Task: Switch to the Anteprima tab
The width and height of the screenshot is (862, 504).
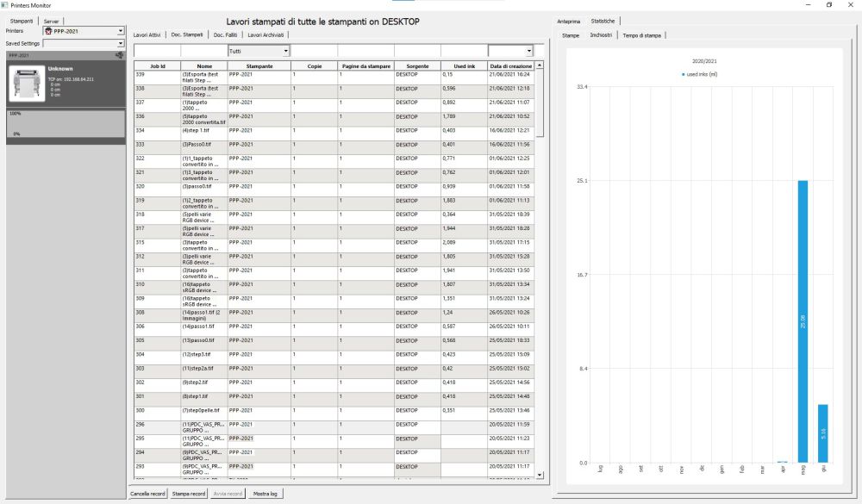Action: pos(568,22)
